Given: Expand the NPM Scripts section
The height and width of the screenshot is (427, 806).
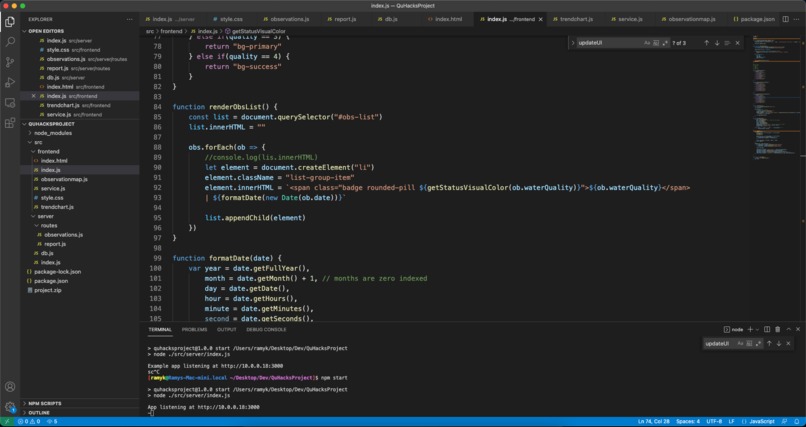Looking at the screenshot, I should (44, 403).
